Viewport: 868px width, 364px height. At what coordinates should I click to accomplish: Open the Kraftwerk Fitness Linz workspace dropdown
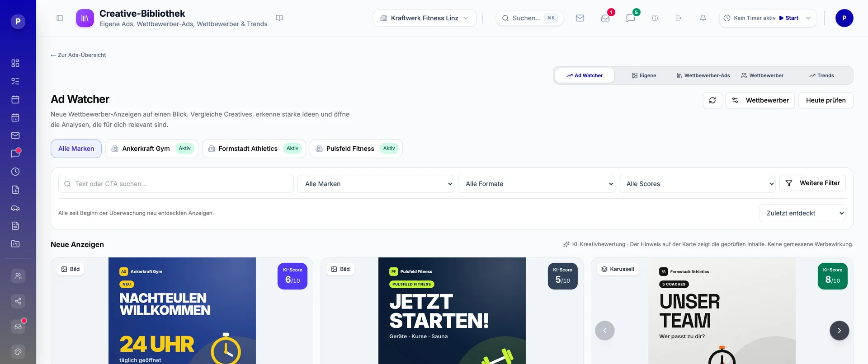tap(425, 18)
